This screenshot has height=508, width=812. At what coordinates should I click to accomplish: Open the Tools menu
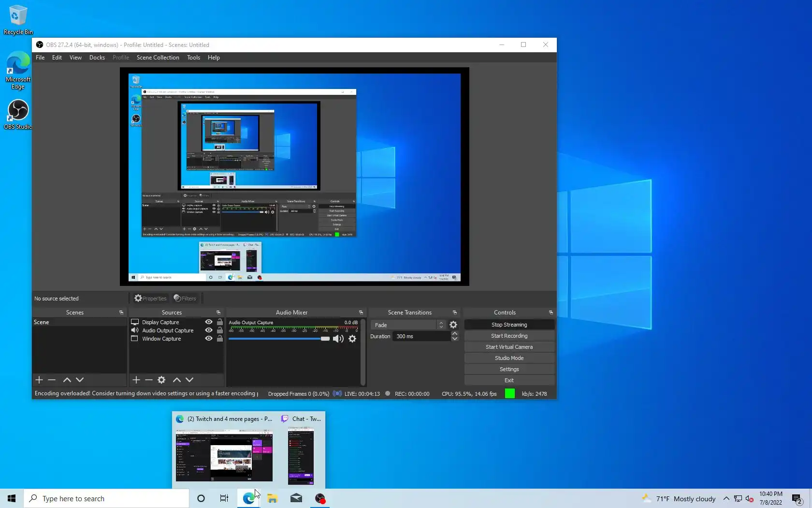193,58
